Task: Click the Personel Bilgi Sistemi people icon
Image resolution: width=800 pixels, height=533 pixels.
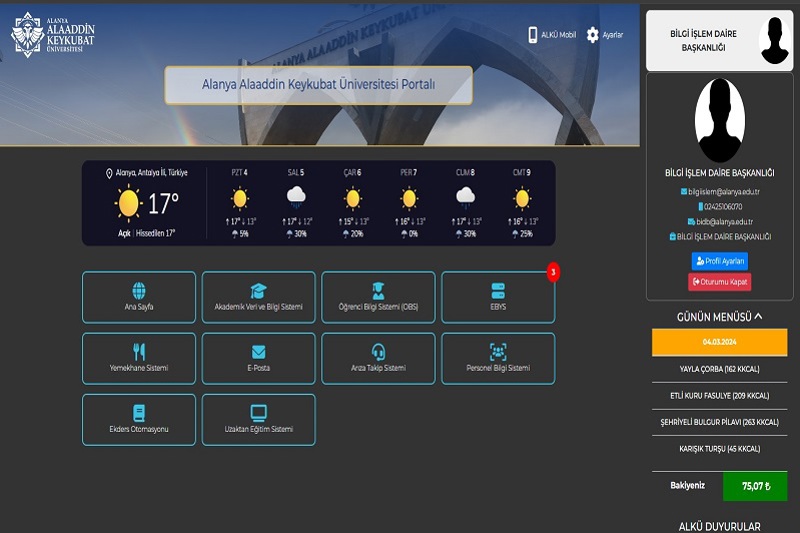Action: [x=498, y=352]
